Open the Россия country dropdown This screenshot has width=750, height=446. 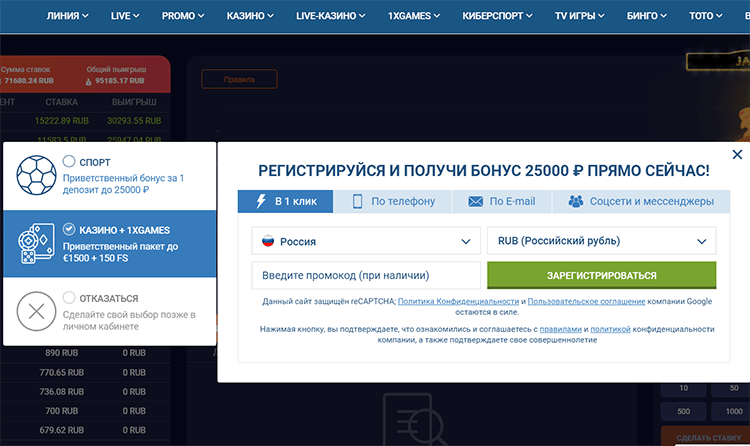366,241
